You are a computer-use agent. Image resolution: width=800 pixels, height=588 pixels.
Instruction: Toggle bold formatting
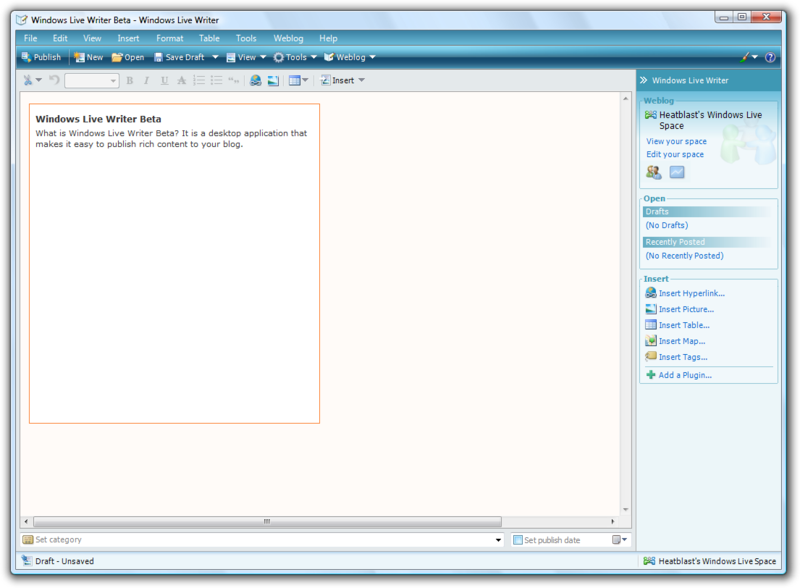click(130, 80)
